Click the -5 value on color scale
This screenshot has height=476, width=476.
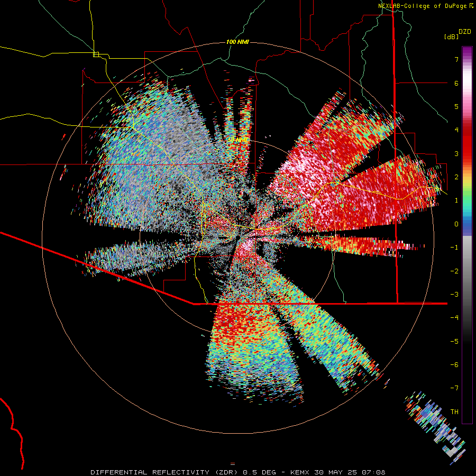tap(454, 342)
